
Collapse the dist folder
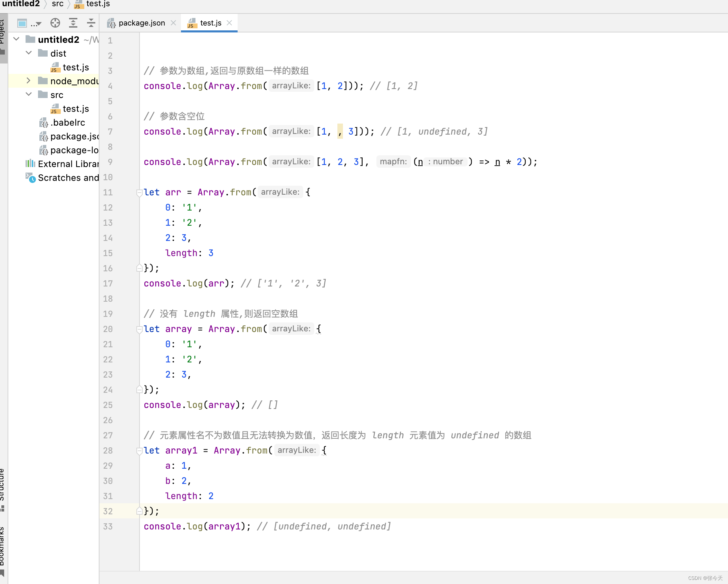click(29, 53)
